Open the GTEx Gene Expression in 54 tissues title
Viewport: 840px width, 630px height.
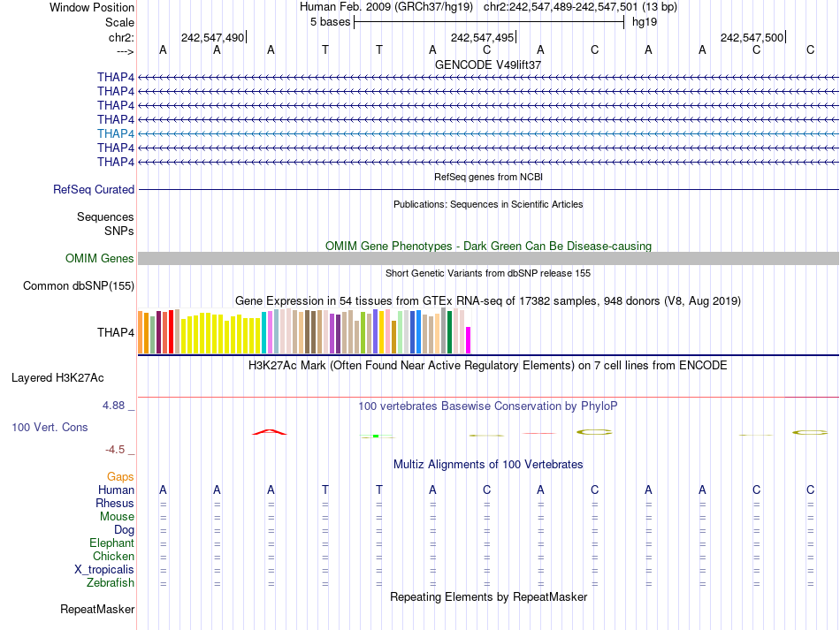(x=488, y=300)
